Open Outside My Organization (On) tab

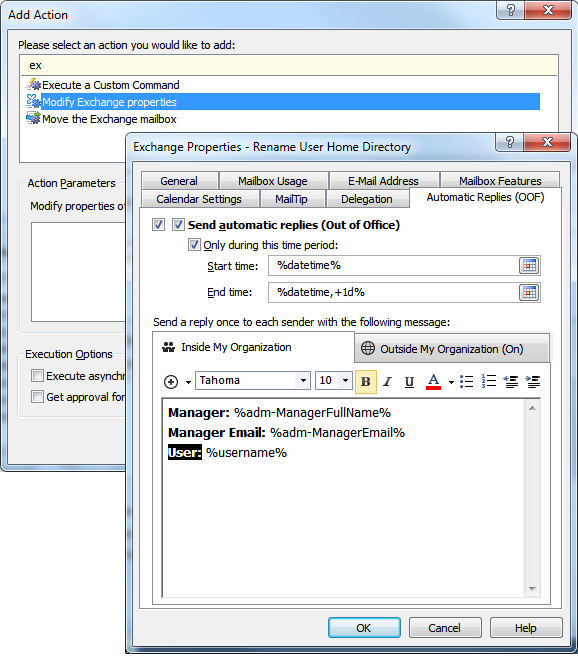(452, 349)
